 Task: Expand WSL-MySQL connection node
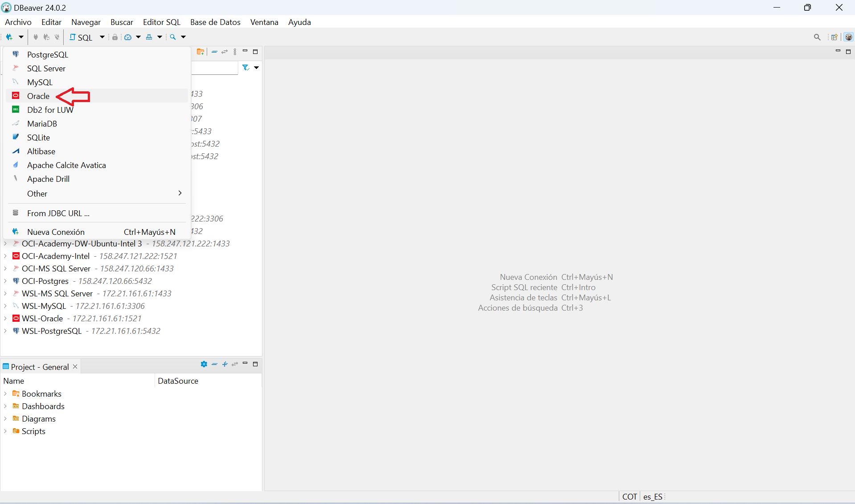(x=5, y=306)
